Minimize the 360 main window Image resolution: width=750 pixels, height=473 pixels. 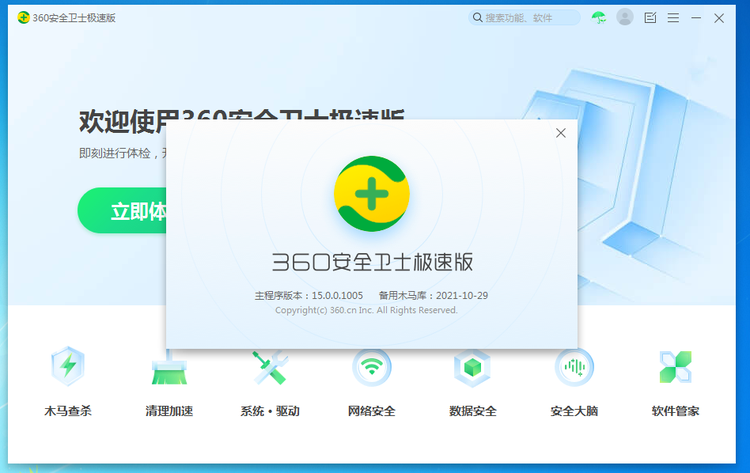pyautogui.click(x=696, y=18)
